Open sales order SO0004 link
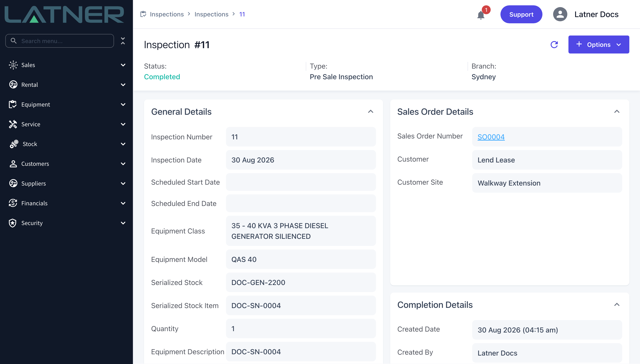This screenshot has width=640, height=364. click(491, 137)
